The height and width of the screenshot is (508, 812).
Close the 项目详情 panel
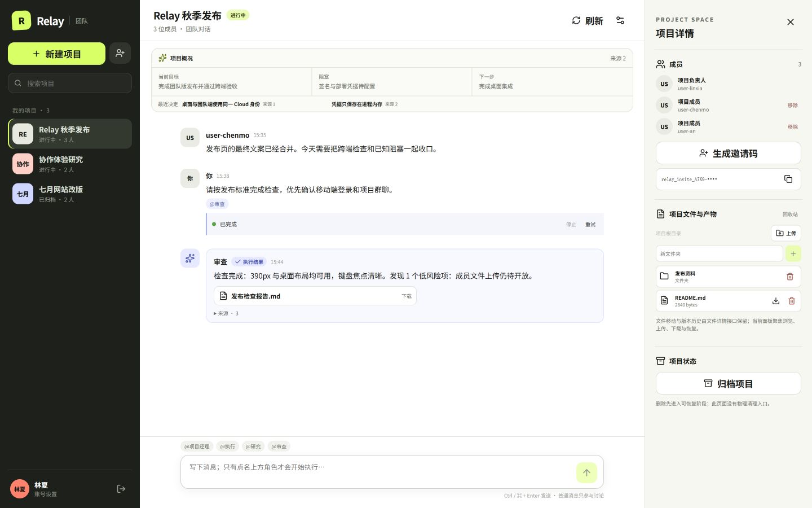point(791,22)
